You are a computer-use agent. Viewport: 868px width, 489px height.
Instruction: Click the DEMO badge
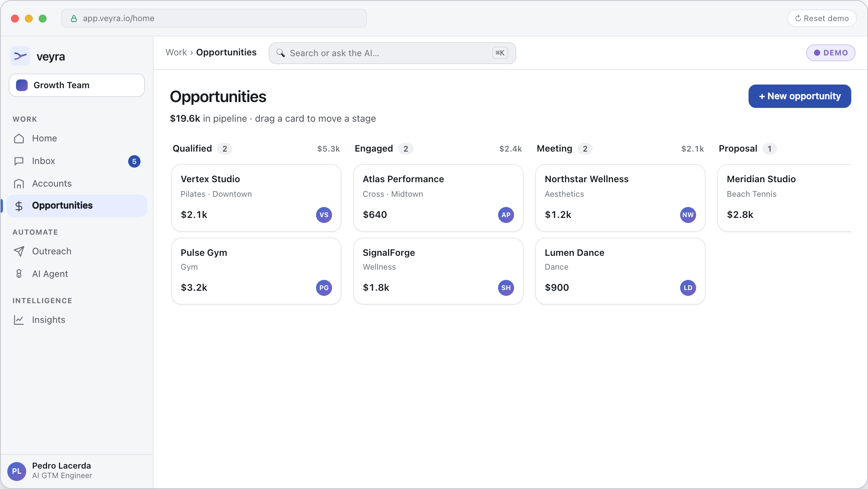[x=830, y=53]
